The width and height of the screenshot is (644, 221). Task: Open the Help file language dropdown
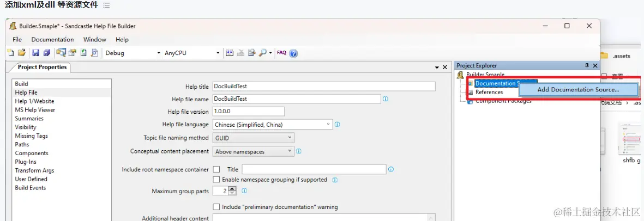pyautogui.click(x=273, y=124)
